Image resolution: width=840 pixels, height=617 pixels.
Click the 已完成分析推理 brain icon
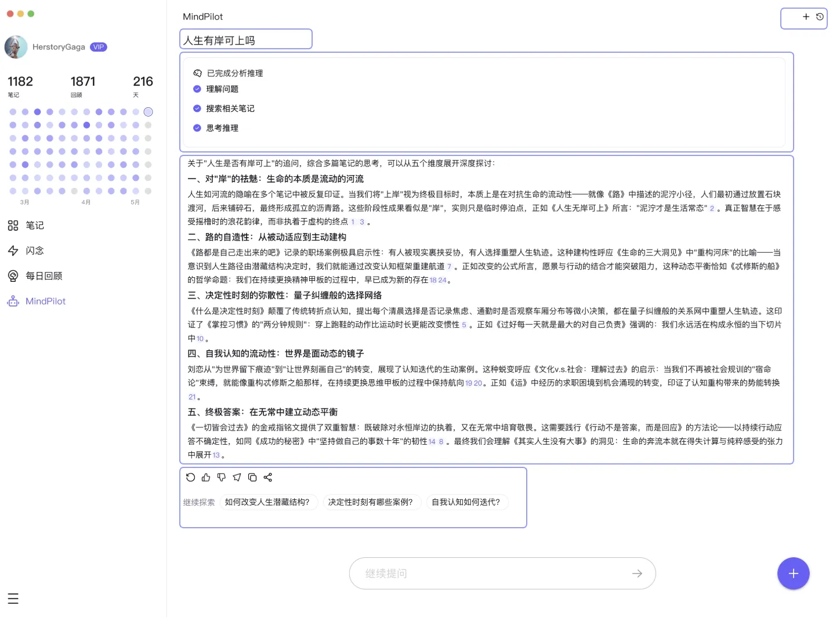[x=197, y=73]
